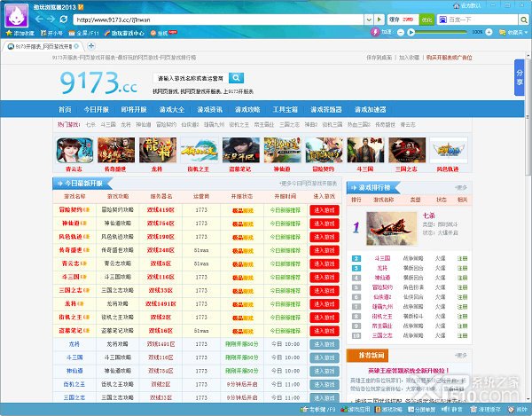Open 游戏大全 navigation item

coord(172,109)
